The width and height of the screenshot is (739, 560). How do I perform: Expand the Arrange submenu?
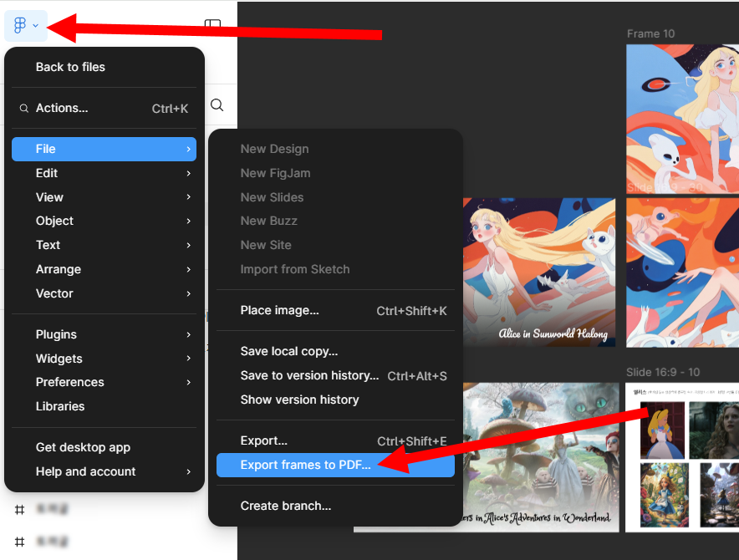click(104, 269)
